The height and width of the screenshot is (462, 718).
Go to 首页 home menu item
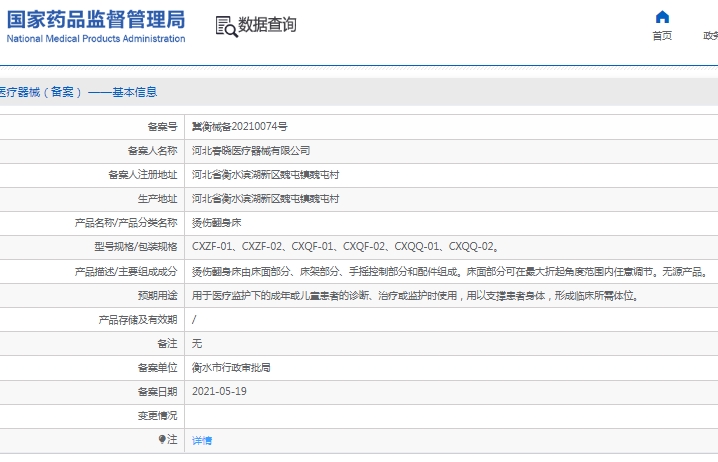coord(662,36)
